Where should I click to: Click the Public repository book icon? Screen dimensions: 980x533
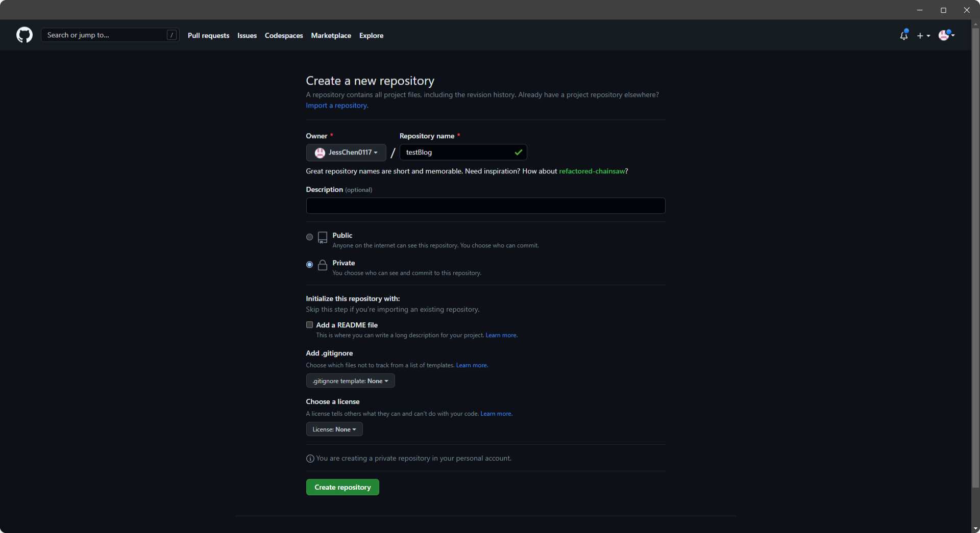click(x=323, y=238)
